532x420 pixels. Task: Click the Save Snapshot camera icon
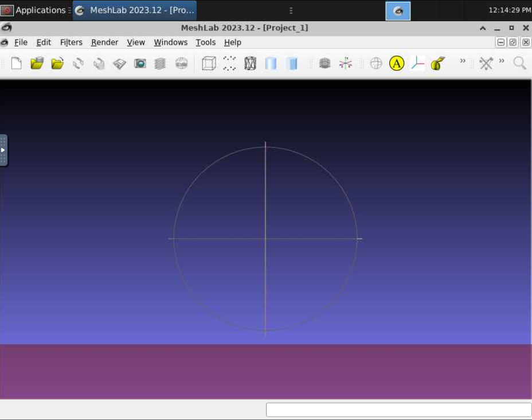point(140,63)
